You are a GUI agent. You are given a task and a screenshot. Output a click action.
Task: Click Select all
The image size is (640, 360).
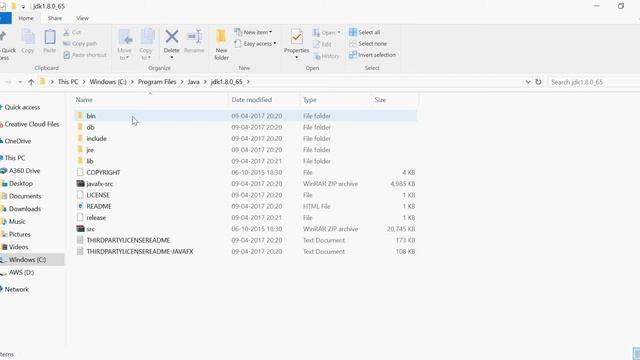[x=364, y=32]
